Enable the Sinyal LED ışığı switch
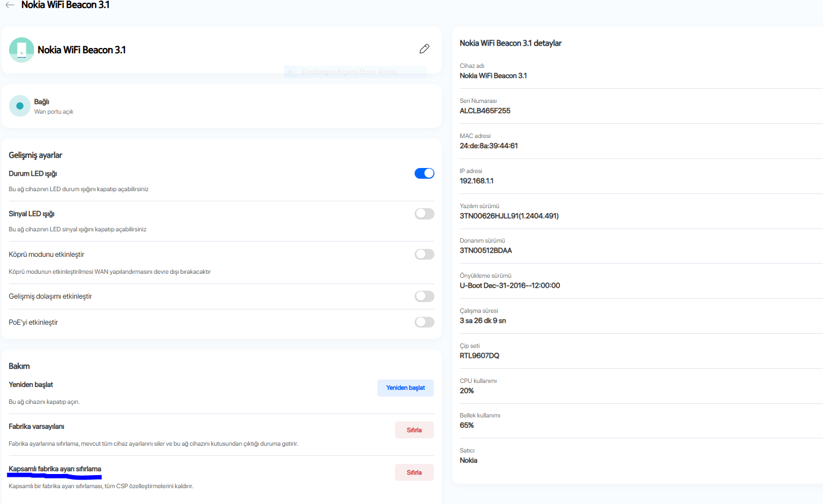823x504 pixels. coord(424,213)
